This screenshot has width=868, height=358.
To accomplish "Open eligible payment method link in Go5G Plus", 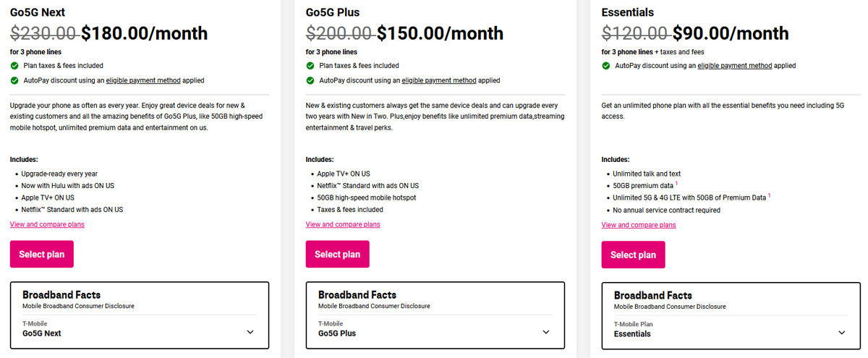I will (x=439, y=80).
